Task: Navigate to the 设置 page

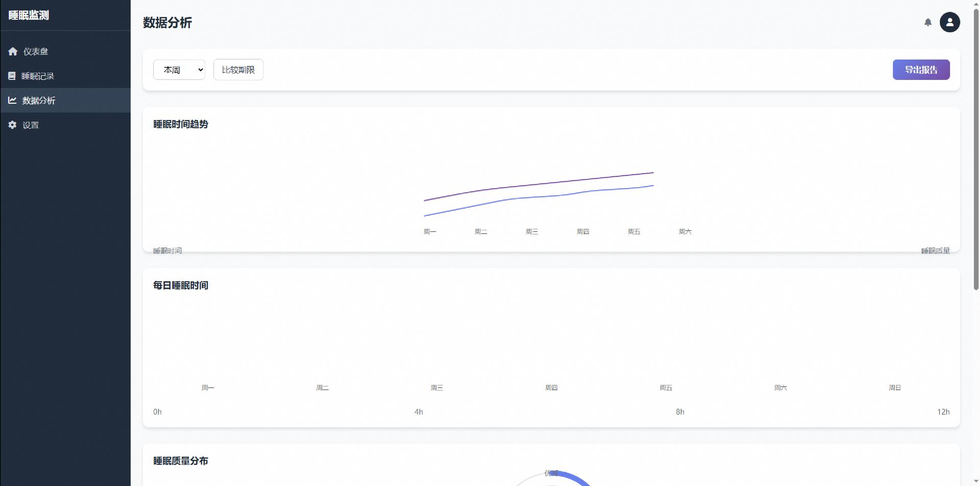Action: (30, 125)
